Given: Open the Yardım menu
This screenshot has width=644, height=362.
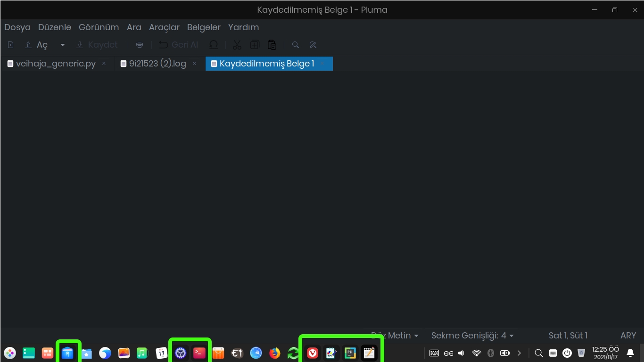Looking at the screenshot, I should tap(243, 27).
